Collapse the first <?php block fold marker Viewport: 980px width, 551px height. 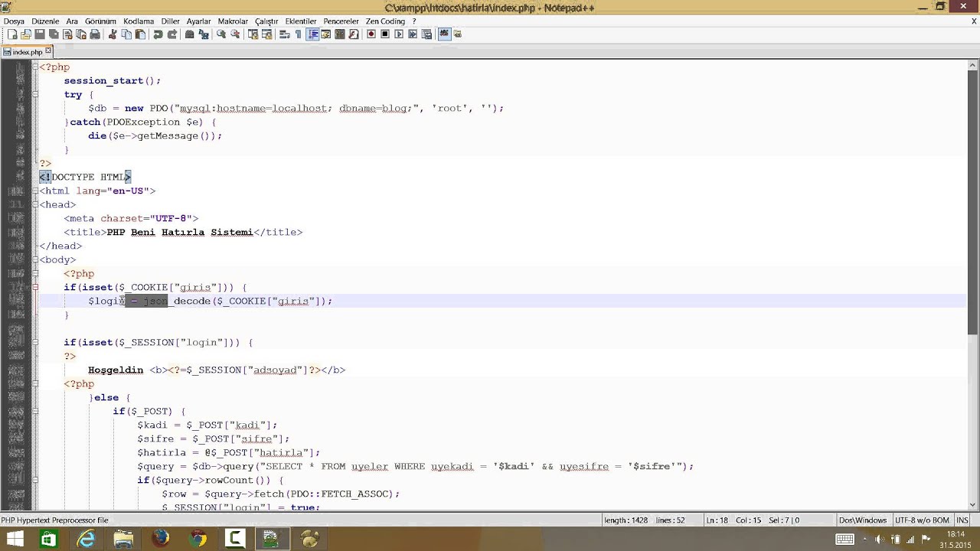click(35, 67)
